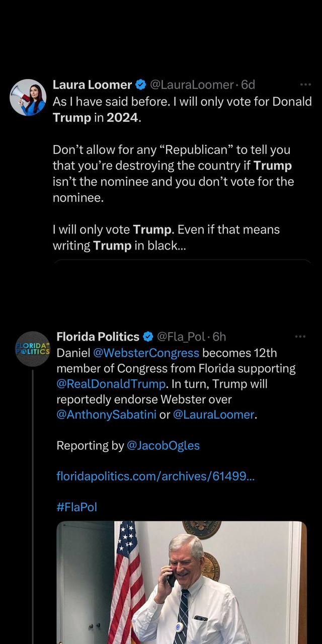
Task: Open the @WebsterCongress mention
Action: (146, 353)
